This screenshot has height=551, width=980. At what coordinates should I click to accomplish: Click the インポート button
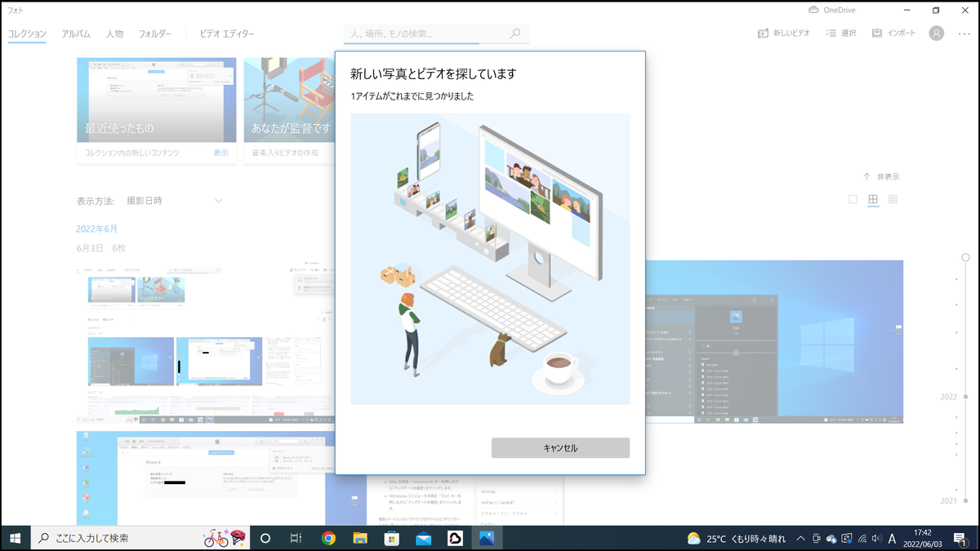[x=893, y=33]
